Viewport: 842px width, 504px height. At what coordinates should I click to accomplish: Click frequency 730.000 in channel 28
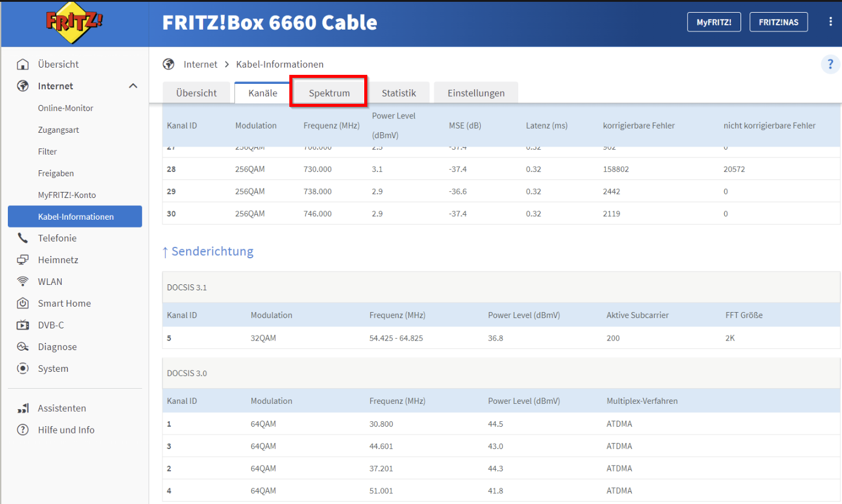[x=318, y=169]
